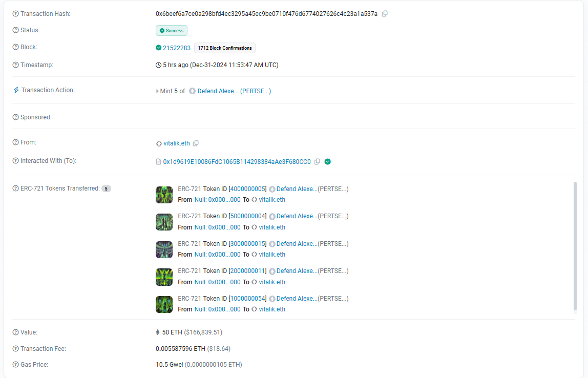Click the help icon next to ERC-721 Tokens Transferred
This screenshot has height=378, width=588.
tap(15, 188)
